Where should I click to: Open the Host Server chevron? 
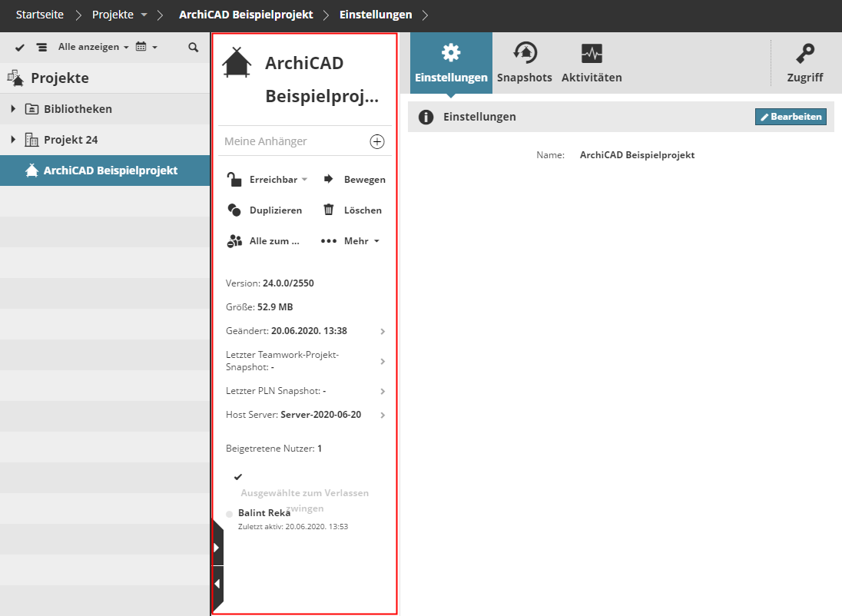(383, 415)
